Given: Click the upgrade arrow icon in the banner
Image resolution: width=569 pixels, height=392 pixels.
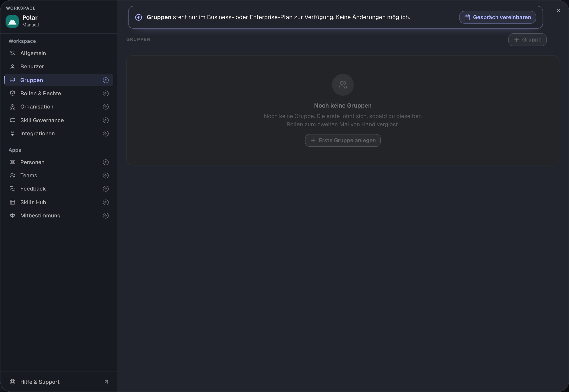Looking at the screenshot, I should point(139,18).
